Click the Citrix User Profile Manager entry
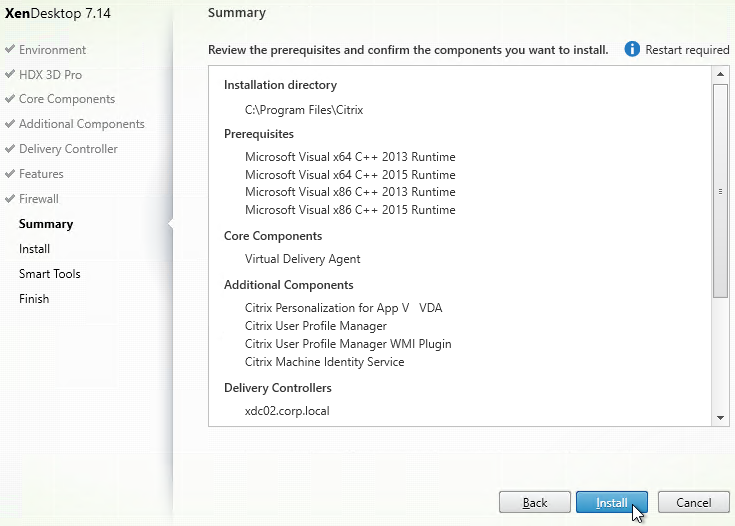This screenshot has width=735, height=526. coord(315,326)
